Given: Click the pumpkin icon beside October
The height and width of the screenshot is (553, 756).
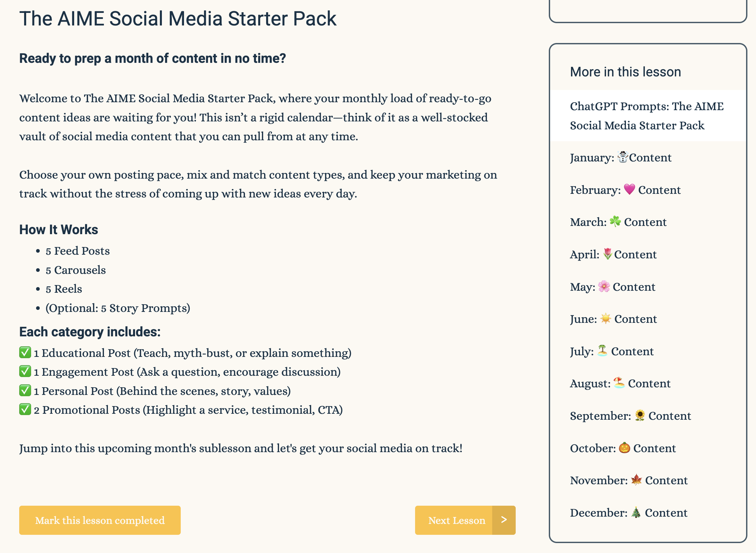Looking at the screenshot, I should pyautogui.click(x=624, y=448).
